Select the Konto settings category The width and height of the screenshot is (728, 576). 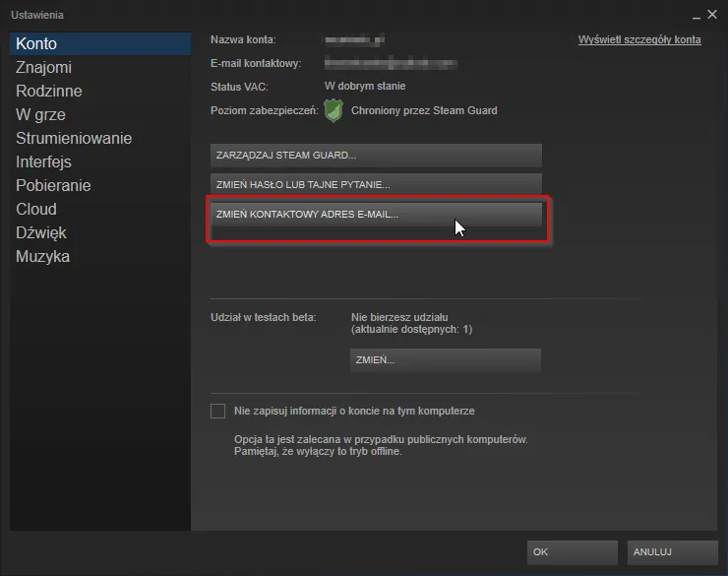99,43
